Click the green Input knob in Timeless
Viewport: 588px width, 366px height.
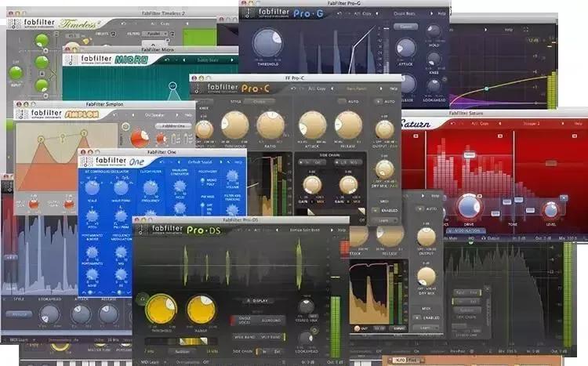[x=16, y=74]
